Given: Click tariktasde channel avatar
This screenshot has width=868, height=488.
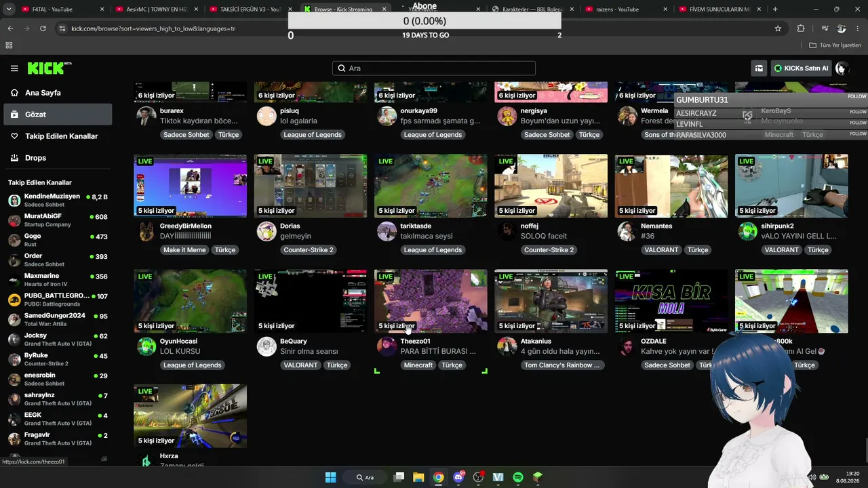Looking at the screenshot, I should coord(387,231).
